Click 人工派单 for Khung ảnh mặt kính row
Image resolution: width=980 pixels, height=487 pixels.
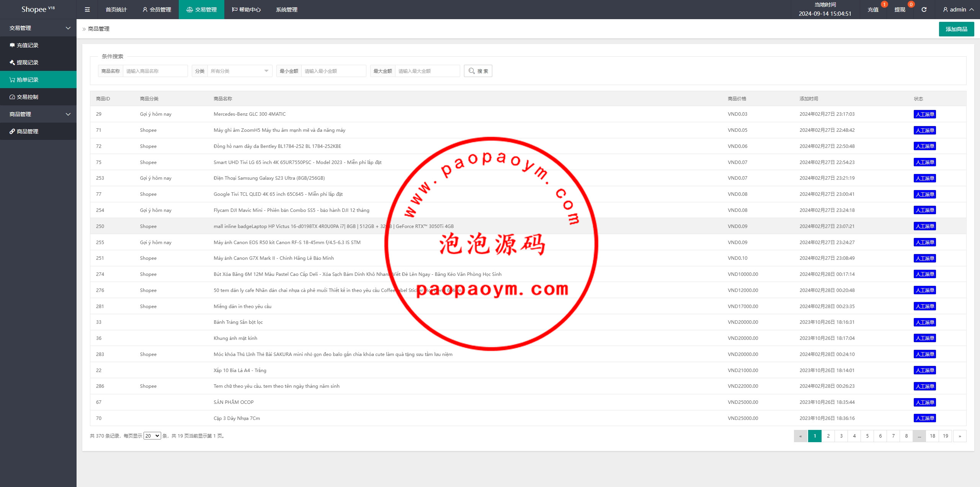point(924,338)
